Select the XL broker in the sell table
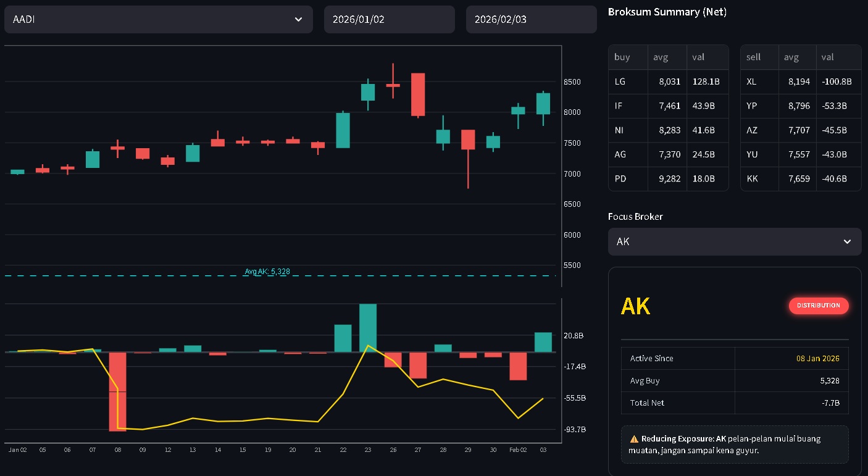This screenshot has height=476, width=868. (751, 81)
